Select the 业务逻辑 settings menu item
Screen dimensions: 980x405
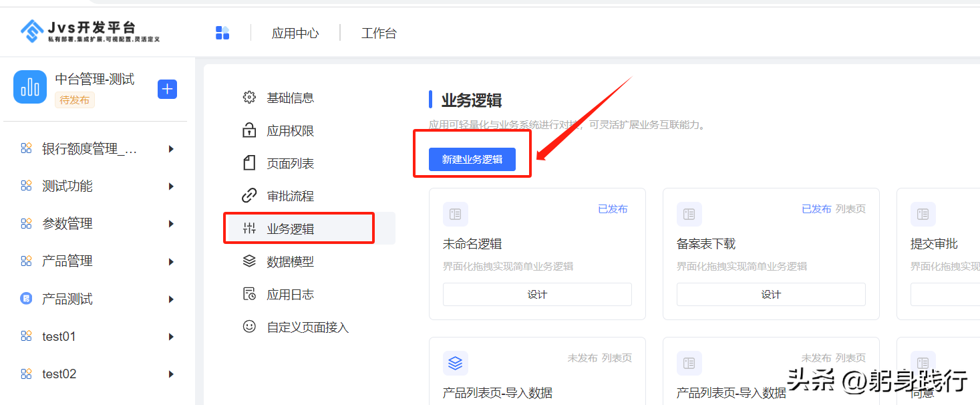291,229
